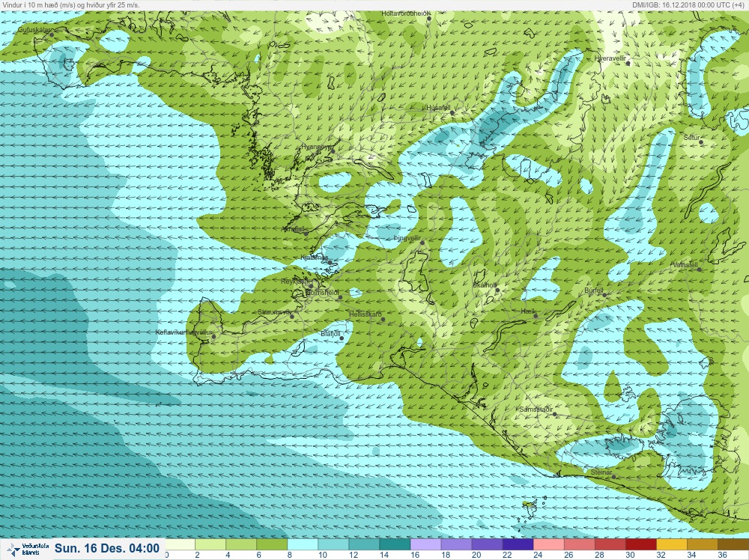Click the Reykjavík station label

295,281
